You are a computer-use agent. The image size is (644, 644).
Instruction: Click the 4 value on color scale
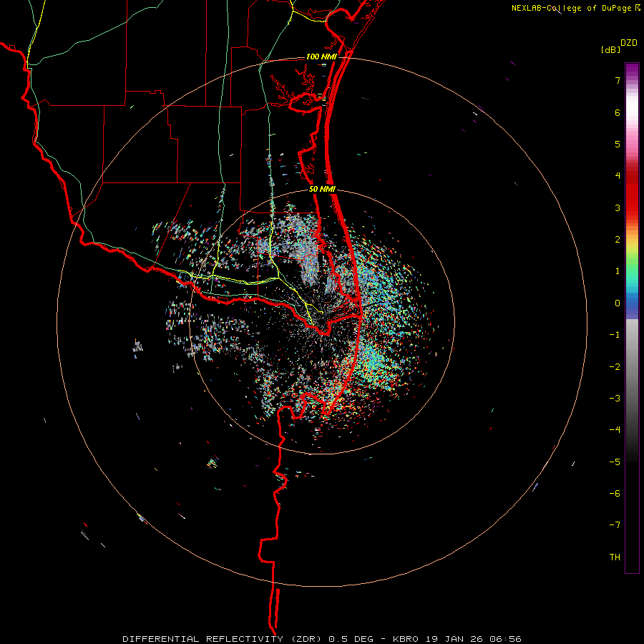pos(618,176)
